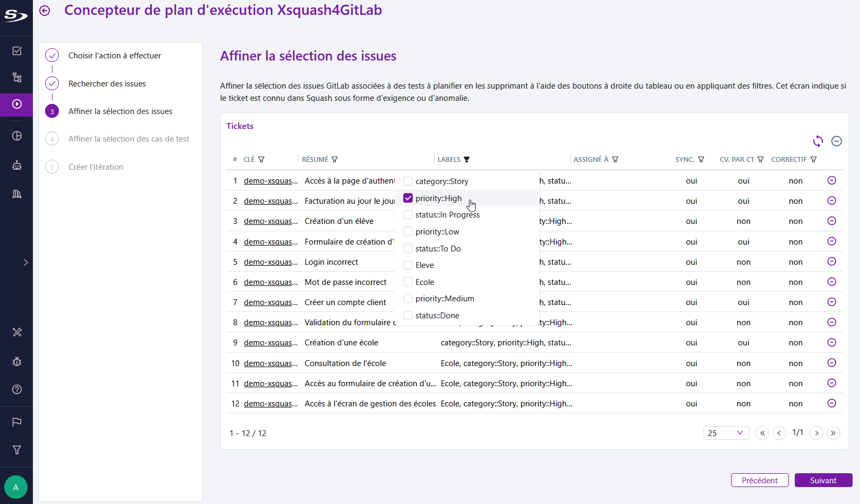Open the page size dropdown showing 25
This screenshot has height=504, width=860.
726,433
